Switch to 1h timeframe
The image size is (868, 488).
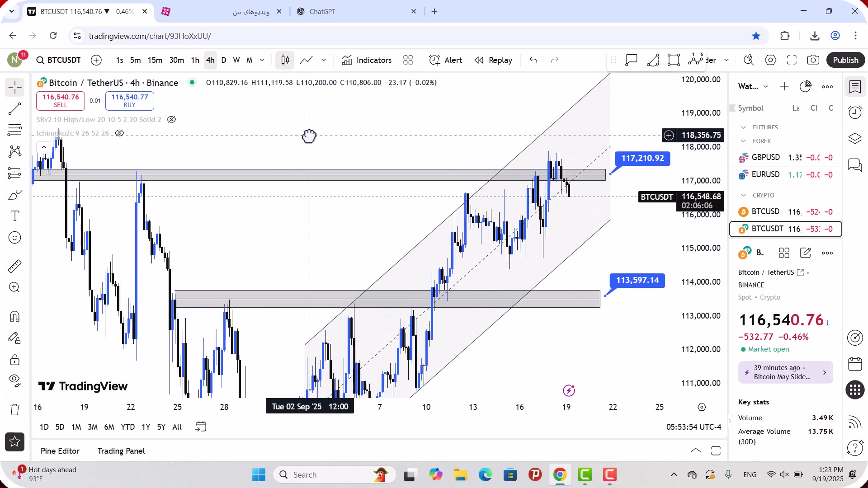[x=195, y=60]
